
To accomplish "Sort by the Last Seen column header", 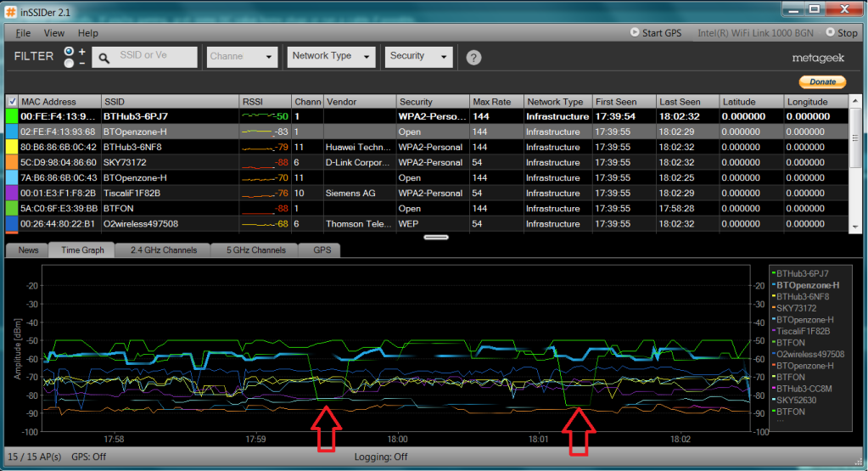I will click(687, 102).
